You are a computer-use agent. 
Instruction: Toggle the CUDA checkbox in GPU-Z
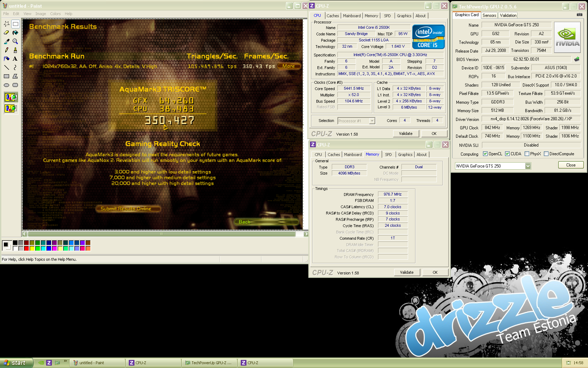point(507,154)
